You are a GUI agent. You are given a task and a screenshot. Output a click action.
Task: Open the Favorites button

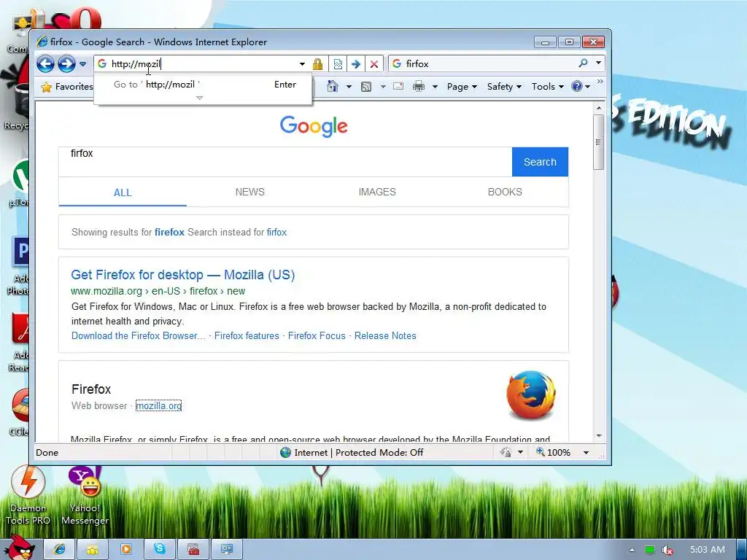tap(66, 87)
